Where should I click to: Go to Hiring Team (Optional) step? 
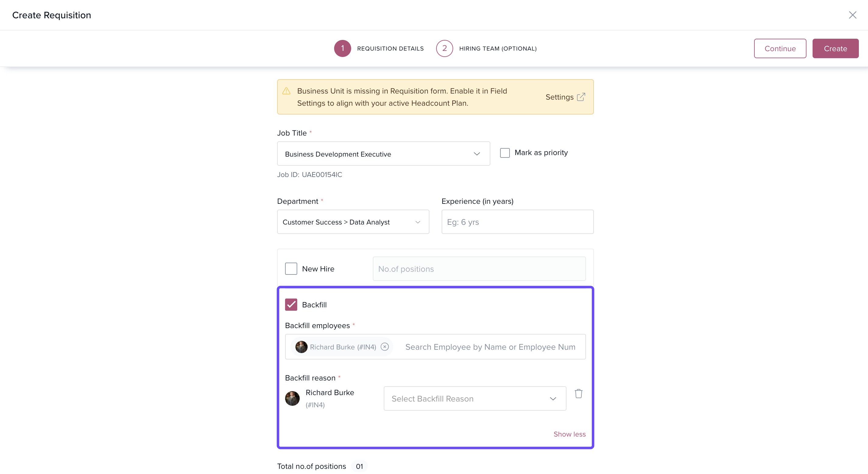[x=497, y=48]
